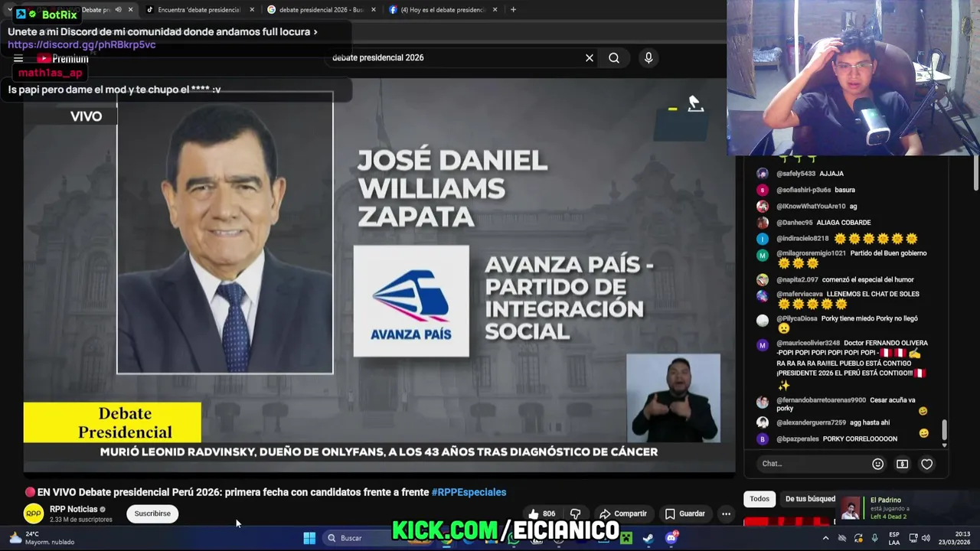Switch to the Facebook 'Hoy es el debate' tab

click(x=442, y=10)
